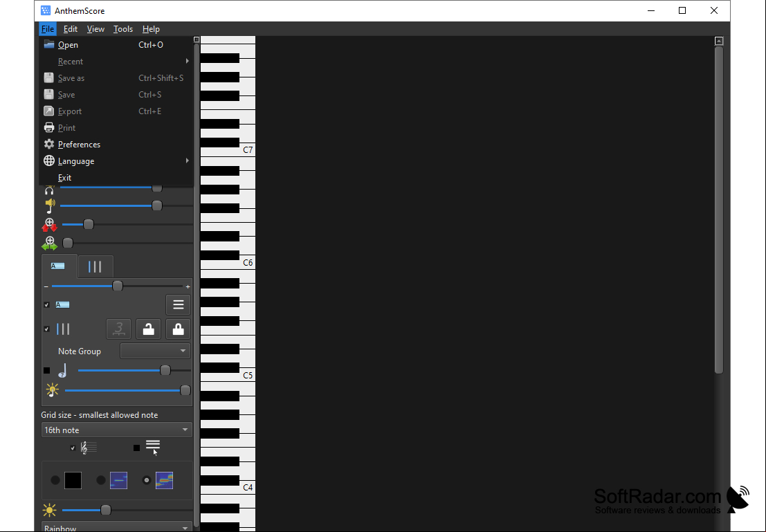
Task: Choose Exit from the File menu
Action: (116, 177)
